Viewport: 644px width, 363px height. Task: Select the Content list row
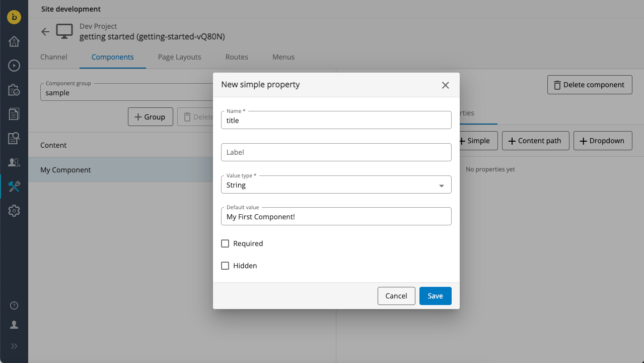pos(121,145)
